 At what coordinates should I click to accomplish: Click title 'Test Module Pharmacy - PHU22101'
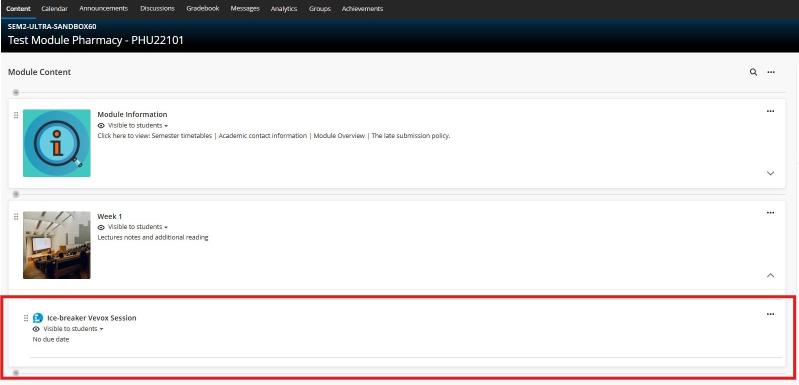(95, 40)
